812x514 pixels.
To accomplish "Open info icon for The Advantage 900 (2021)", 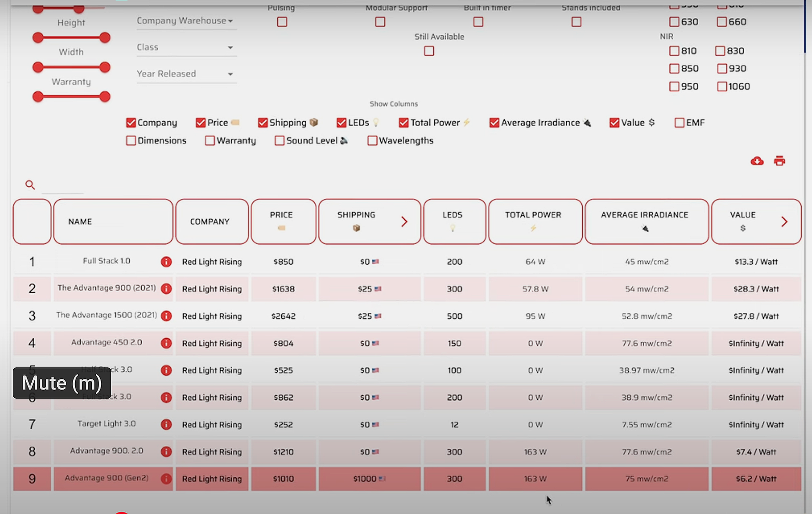I will [x=166, y=289].
